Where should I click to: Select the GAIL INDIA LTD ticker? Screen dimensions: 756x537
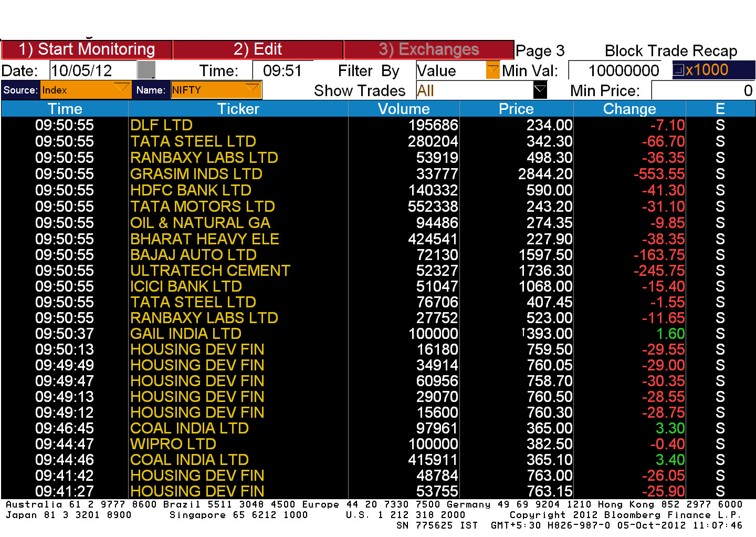pos(186,334)
